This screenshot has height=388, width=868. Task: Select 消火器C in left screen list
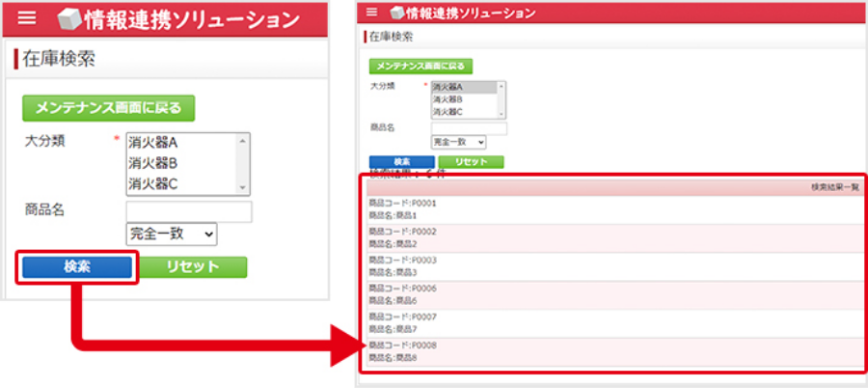[181, 183]
